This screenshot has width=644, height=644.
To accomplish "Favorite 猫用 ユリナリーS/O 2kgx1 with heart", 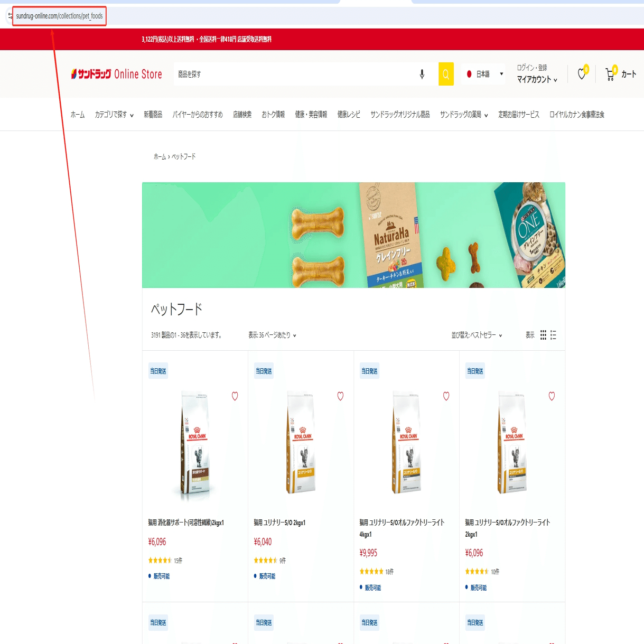I will point(341,396).
